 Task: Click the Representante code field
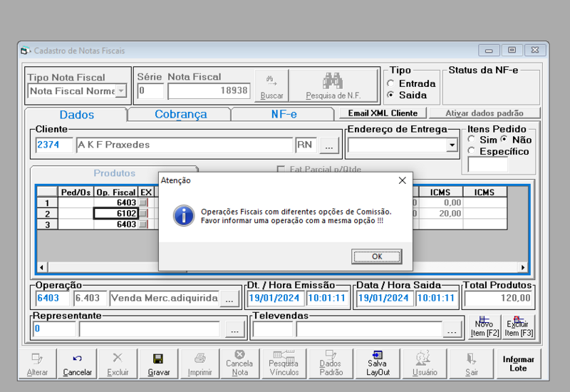point(55,329)
